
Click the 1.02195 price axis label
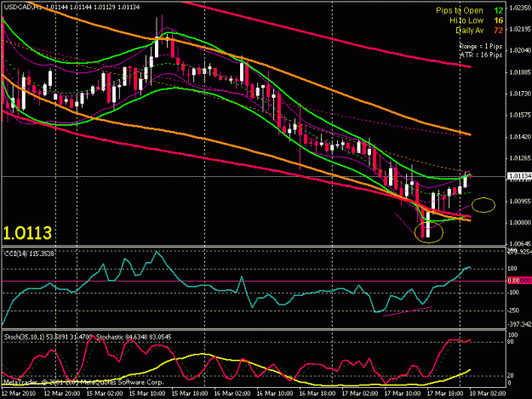tap(520, 29)
